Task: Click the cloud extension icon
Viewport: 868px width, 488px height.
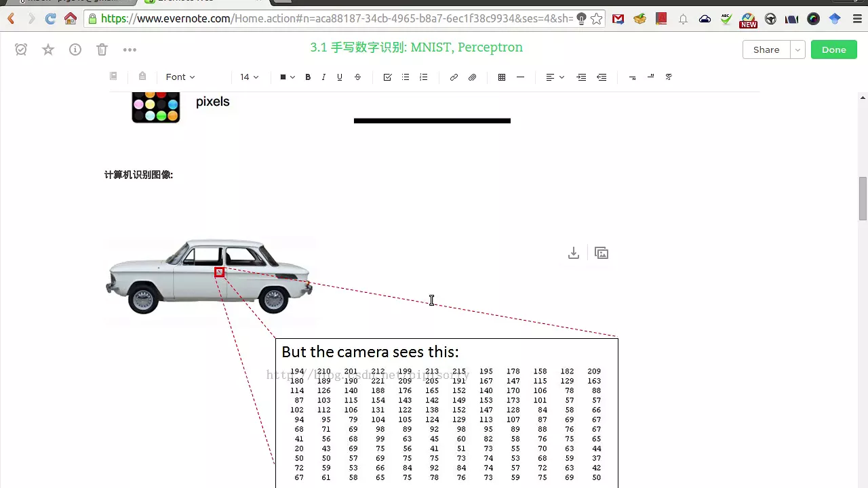Action: click(x=705, y=19)
